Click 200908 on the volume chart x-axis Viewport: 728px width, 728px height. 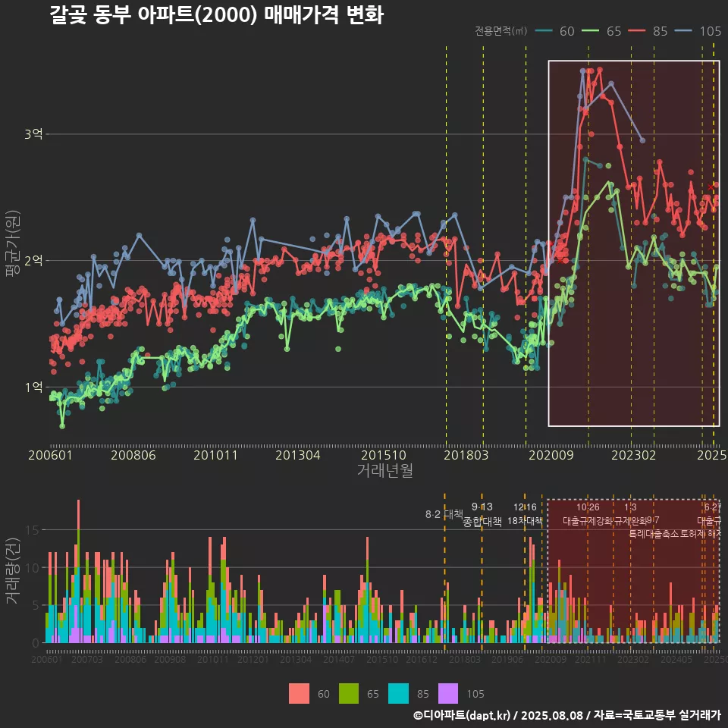170,659
